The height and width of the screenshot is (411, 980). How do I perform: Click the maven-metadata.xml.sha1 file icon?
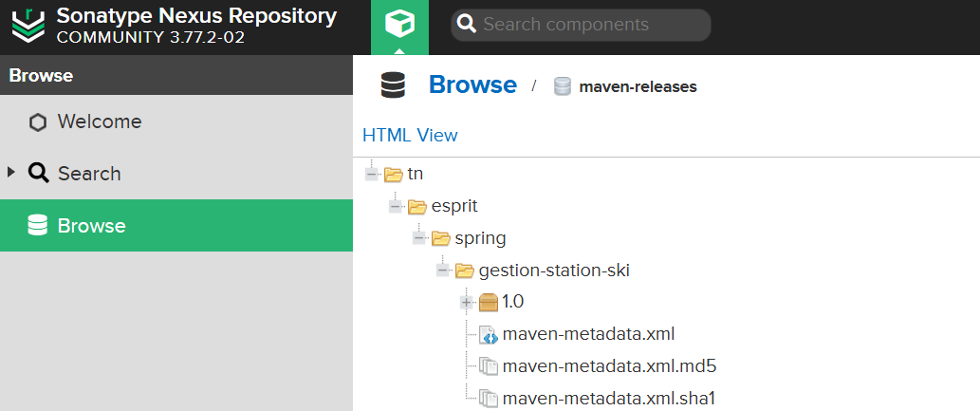[489, 399]
